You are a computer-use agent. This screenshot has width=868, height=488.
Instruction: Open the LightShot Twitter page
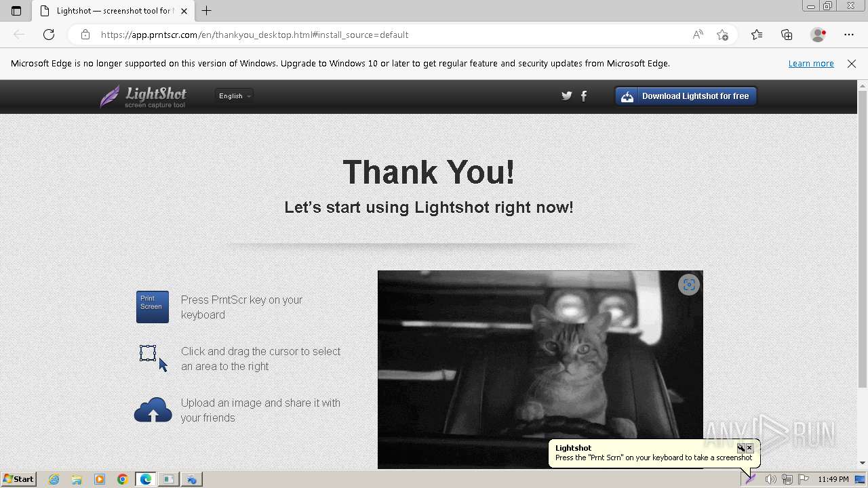(567, 96)
